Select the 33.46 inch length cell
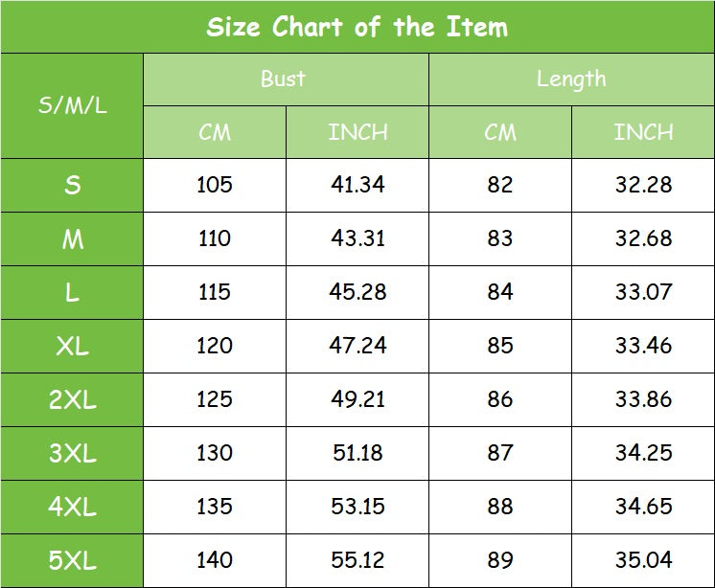715x588 pixels. pos(643,346)
